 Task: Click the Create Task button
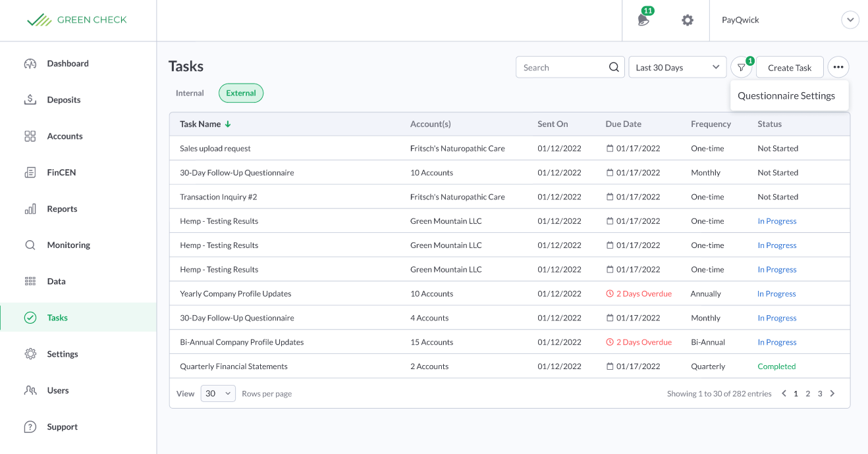coord(790,66)
